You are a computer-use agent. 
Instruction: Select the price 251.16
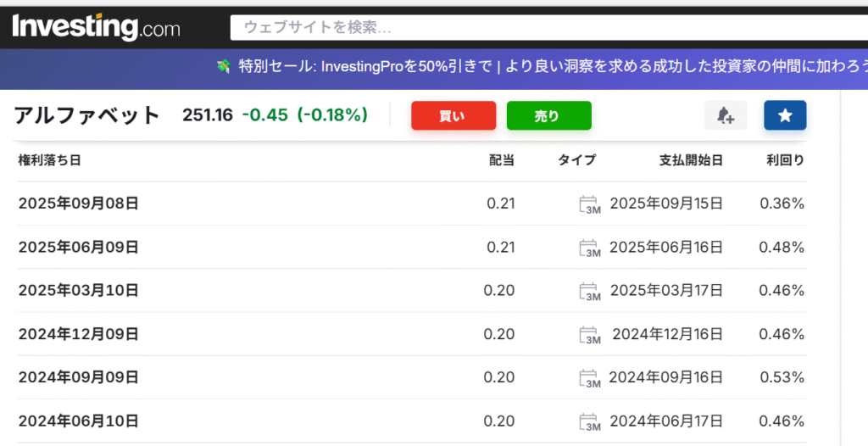(208, 115)
